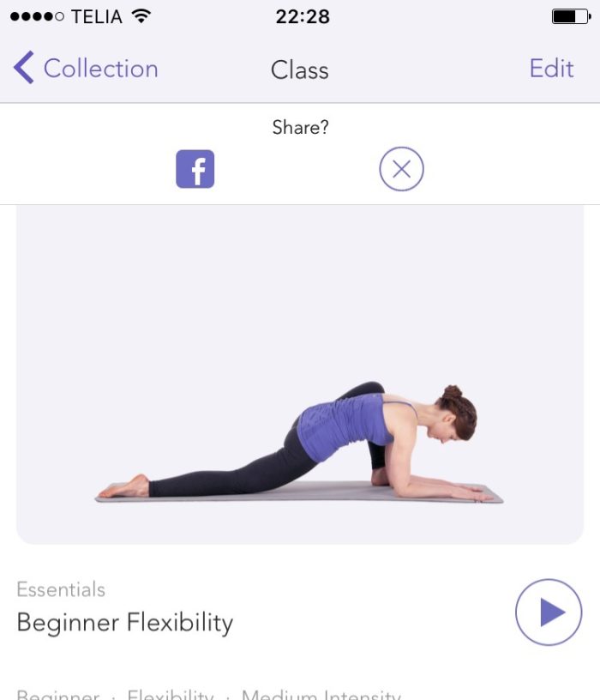600x700 pixels.
Task: Open the yoga pose preview image
Action: tap(300, 375)
